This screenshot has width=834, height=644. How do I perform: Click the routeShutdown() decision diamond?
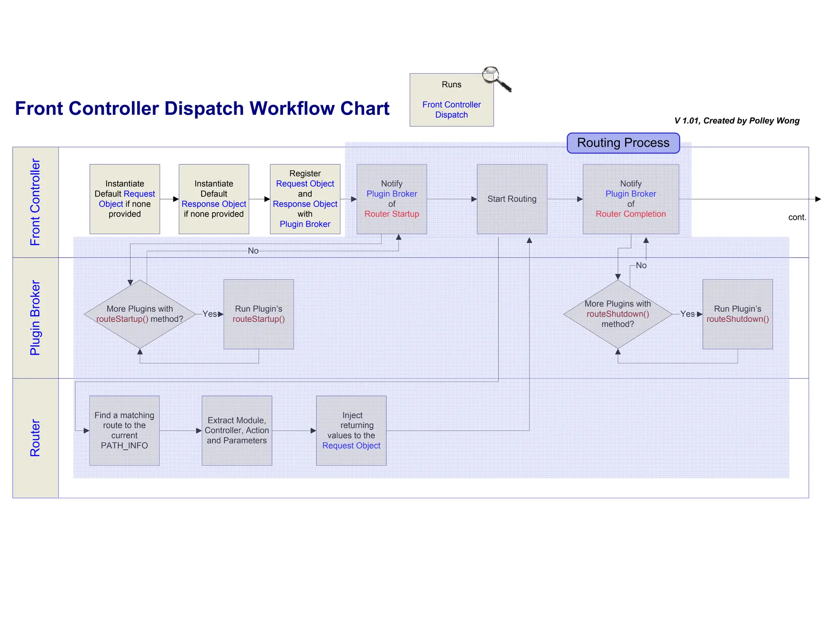pyautogui.click(x=617, y=314)
